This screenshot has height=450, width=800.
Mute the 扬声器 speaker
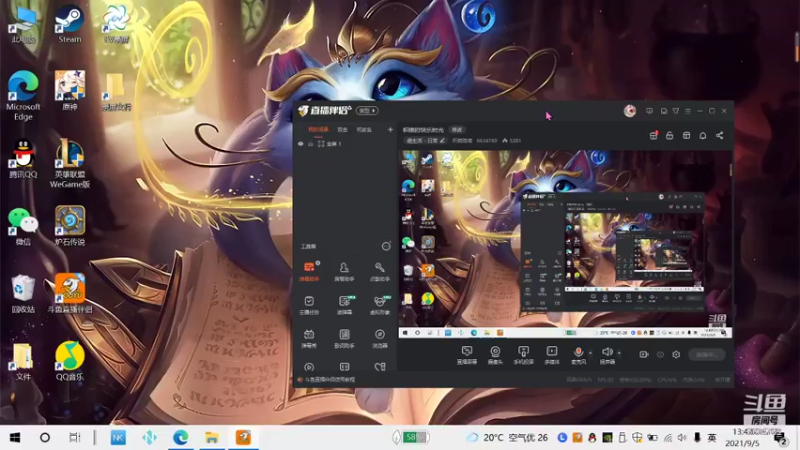(x=607, y=355)
